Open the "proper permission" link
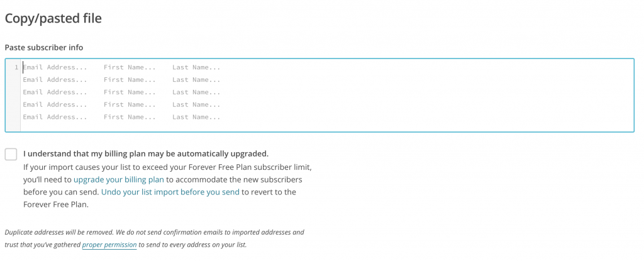Image resolution: width=644 pixels, height=261 pixels. point(109,245)
